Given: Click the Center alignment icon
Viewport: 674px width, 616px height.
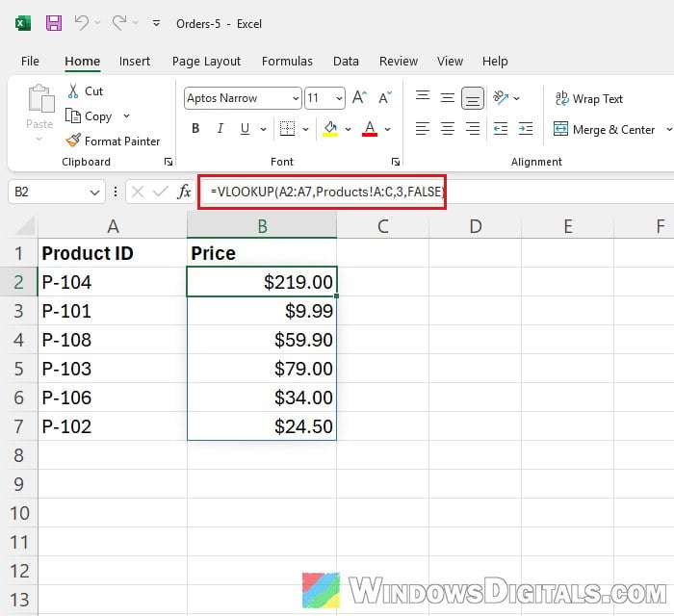Looking at the screenshot, I should click(x=448, y=128).
